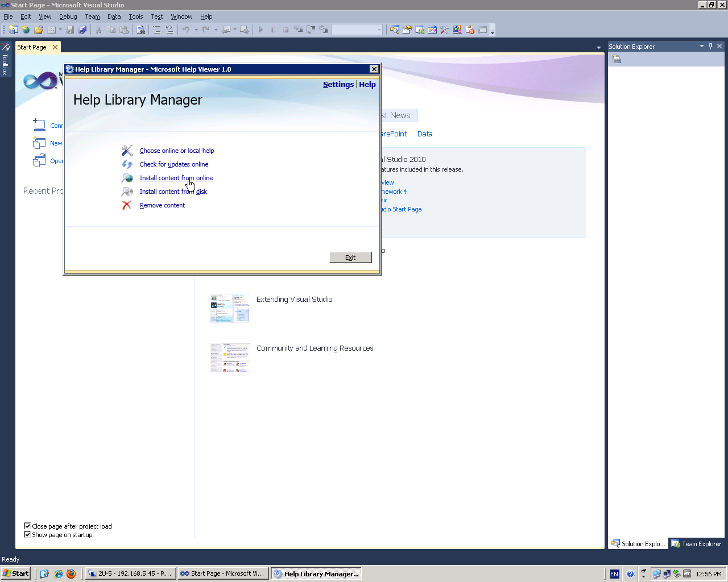The height and width of the screenshot is (582, 728).
Task: Click the Exit button in Help Library Manager
Action: pyautogui.click(x=350, y=257)
